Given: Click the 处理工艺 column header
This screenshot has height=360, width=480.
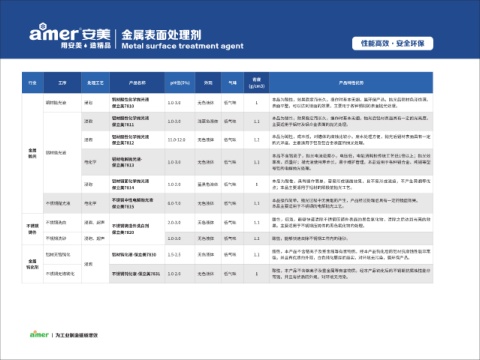Looking at the screenshot, I should (95, 83).
